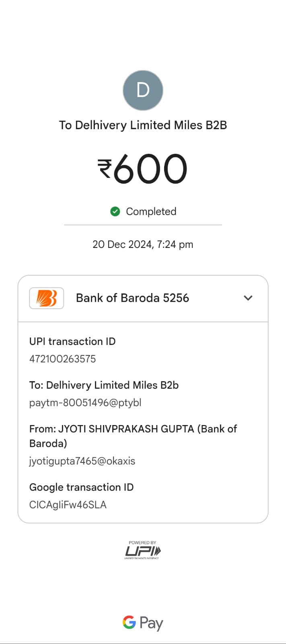Click the date 20 Dec 2024, 7:24 pm
Image resolution: width=286 pixels, height=644 pixels.
(143, 244)
